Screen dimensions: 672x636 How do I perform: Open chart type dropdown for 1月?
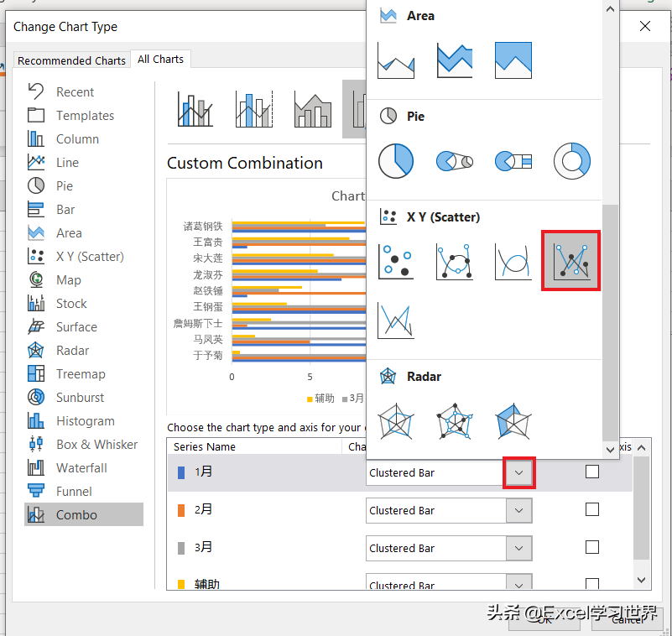(518, 472)
